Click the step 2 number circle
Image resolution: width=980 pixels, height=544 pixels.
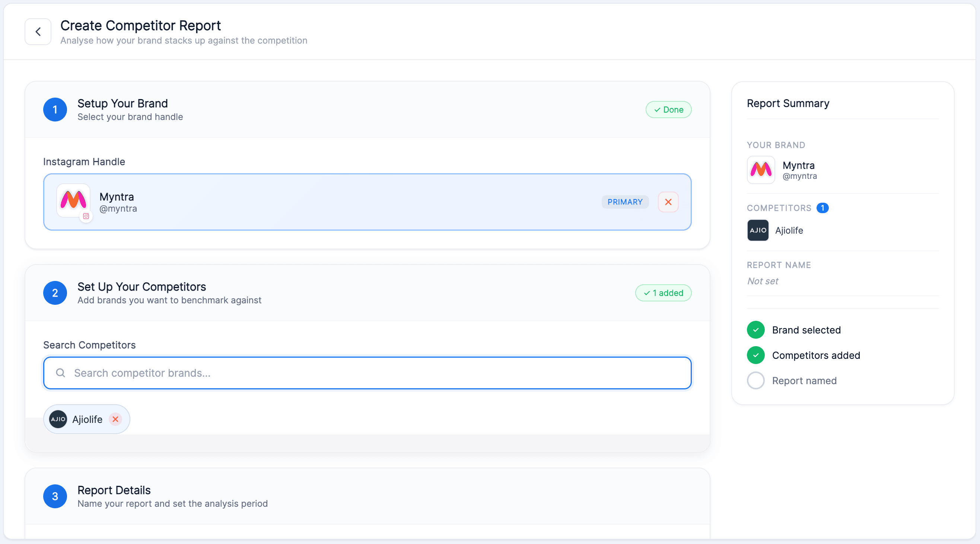point(55,293)
